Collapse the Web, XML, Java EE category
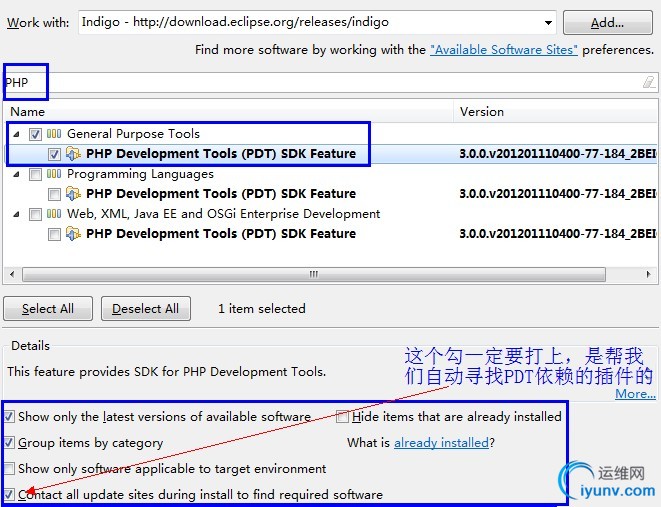The image size is (661, 507). click(x=16, y=214)
